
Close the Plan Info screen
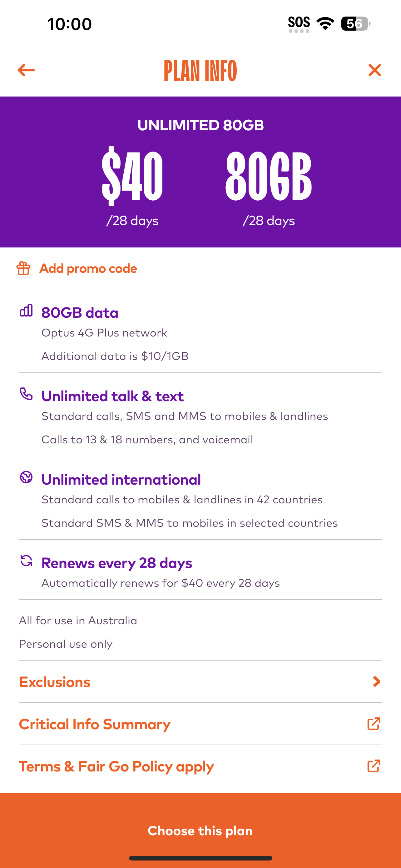coord(374,70)
